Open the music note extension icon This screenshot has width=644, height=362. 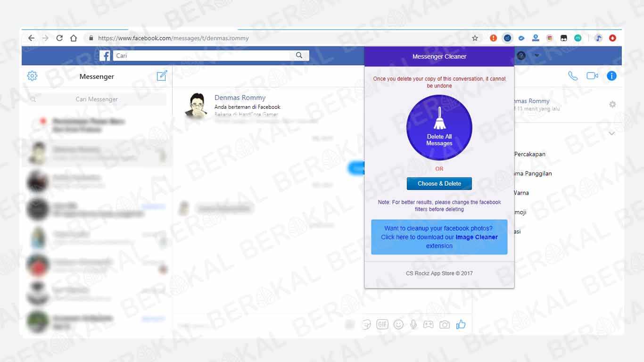click(598, 38)
